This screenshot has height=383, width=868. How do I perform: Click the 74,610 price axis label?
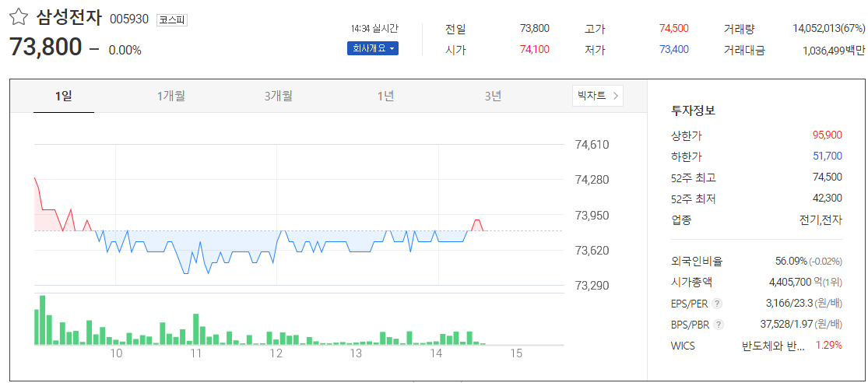(592, 145)
